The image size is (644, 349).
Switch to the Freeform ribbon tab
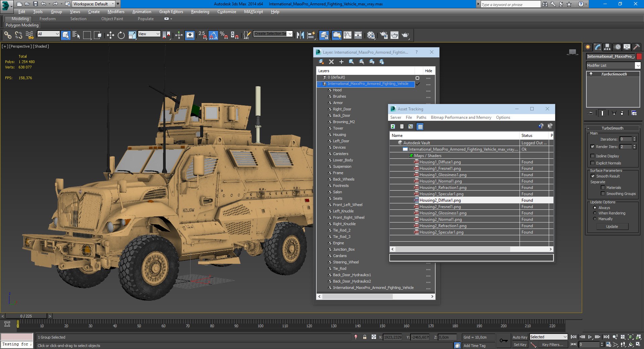pyautogui.click(x=48, y=19)
